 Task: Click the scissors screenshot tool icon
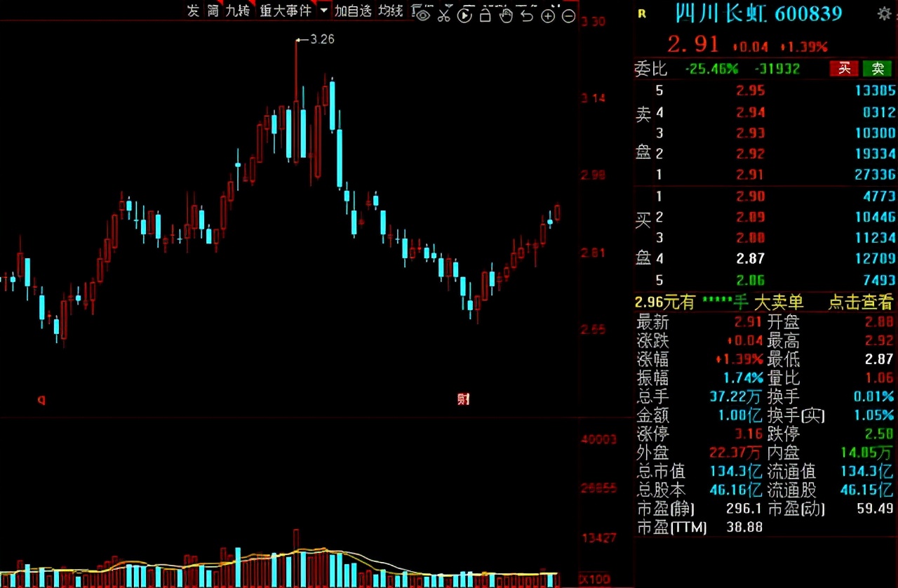pos(444,14)
